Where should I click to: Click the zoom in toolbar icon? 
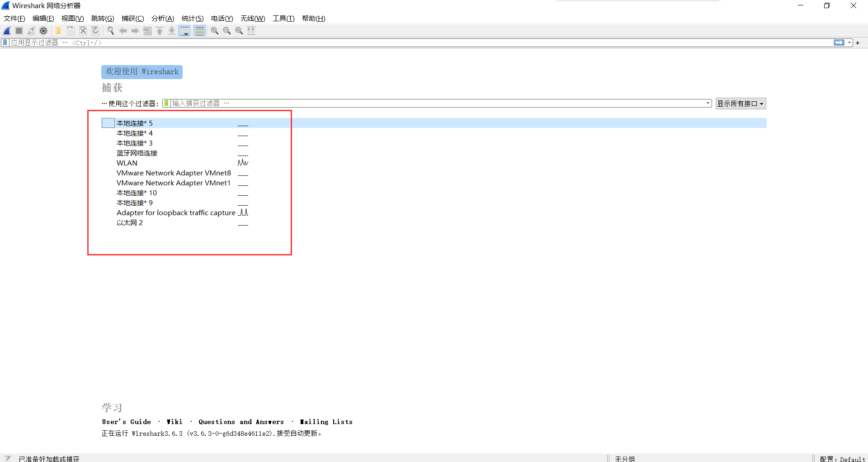[215, 31]
